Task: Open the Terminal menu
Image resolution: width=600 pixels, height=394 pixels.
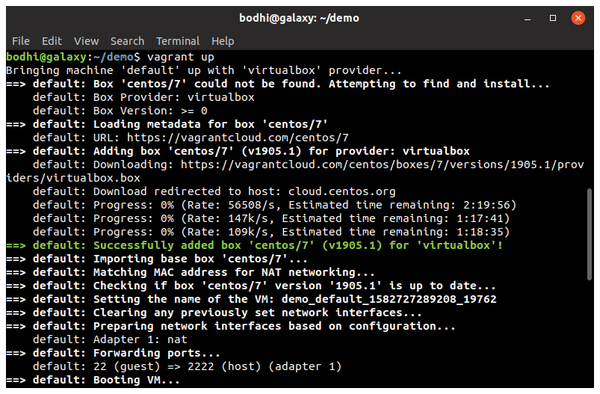Action: 178,41
